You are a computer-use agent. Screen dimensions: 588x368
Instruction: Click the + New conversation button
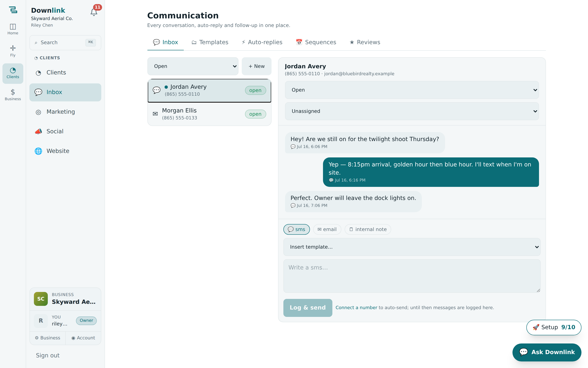pyautogui.click(x=256, y=66)
